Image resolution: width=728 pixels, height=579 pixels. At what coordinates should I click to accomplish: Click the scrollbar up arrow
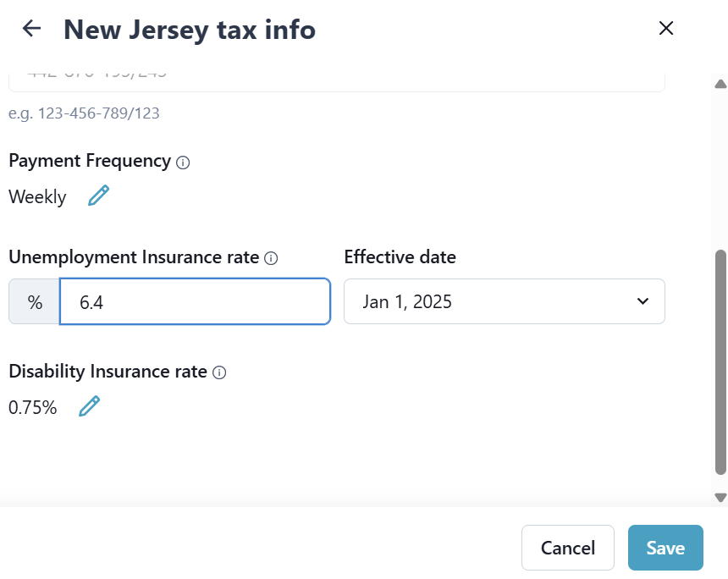(x=720, y=84)
